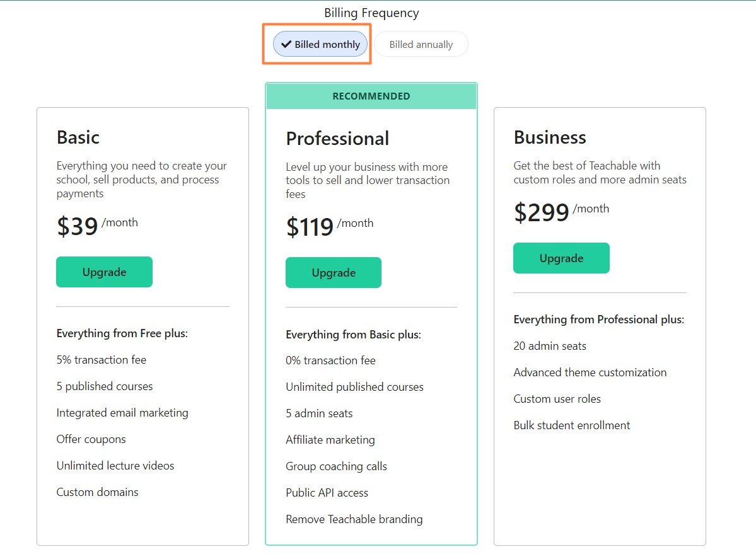Click the Basic plan title
The image size is (756, 559).
(x=78, y=137)
